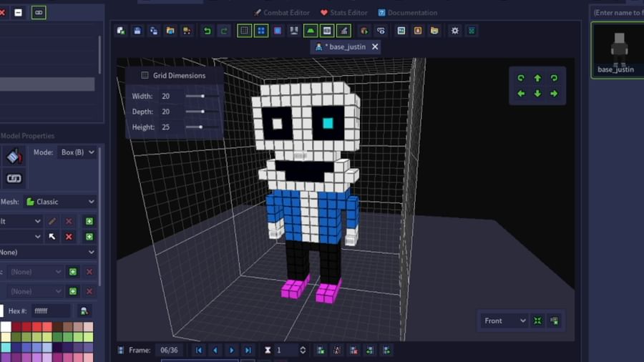This screenshot has height=362, width=644.
Task: Click the yellow folder icon near gear
Action: pos(434,31)
